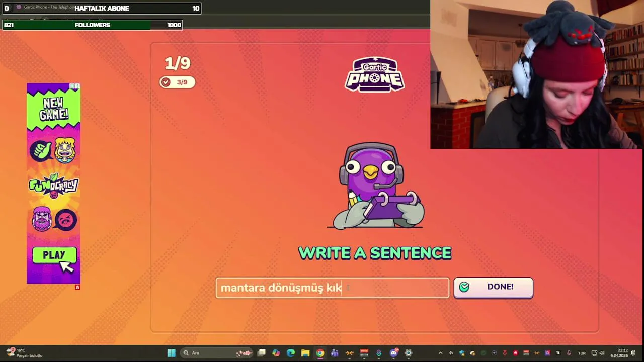Expand the hidden system tray icons chevron
The image size is (644, 362).
(440, 353)
